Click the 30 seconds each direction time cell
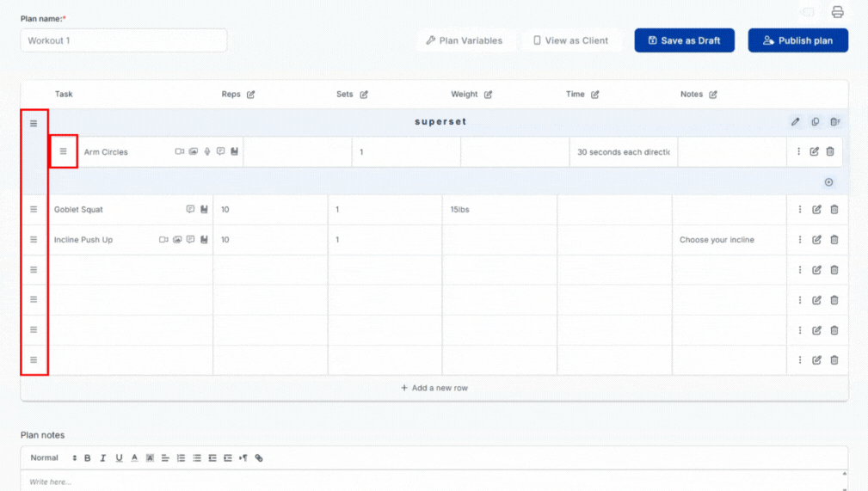The width and height of the screenshot is (868, 491). click(x=624, y=151)
